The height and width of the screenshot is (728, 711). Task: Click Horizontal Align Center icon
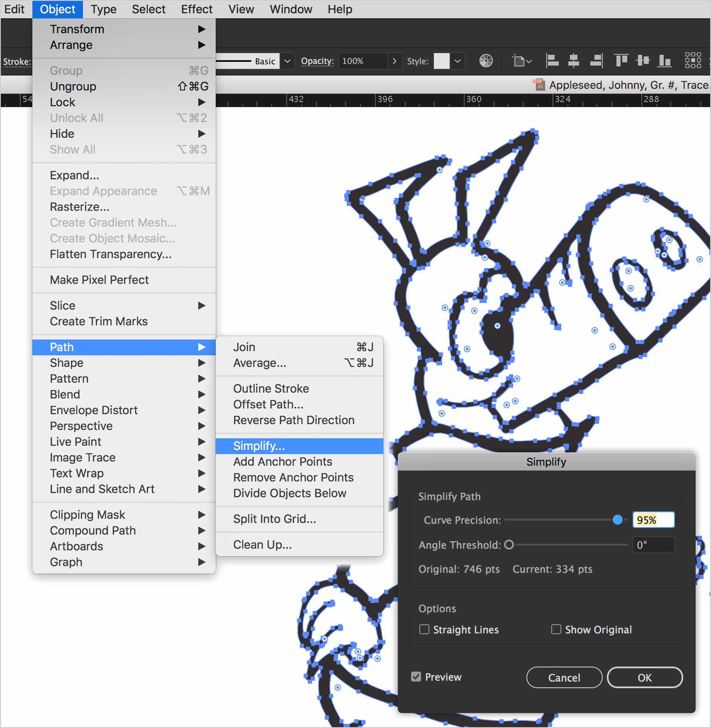(x=573, y=60)
